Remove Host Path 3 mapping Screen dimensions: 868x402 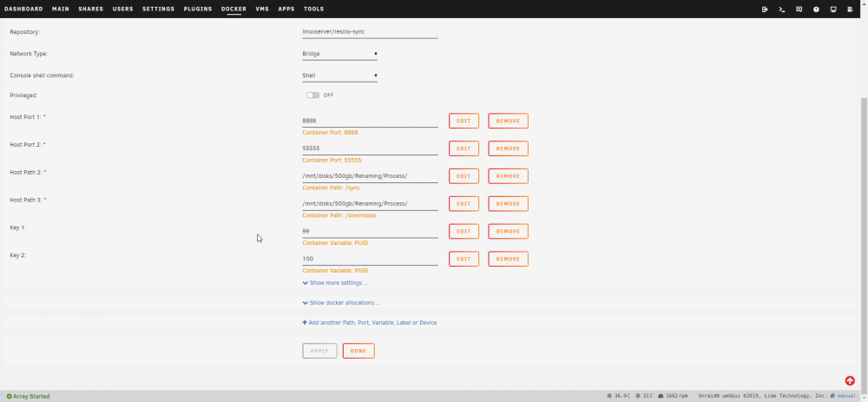pyautogui.click(x=508, y=204)
